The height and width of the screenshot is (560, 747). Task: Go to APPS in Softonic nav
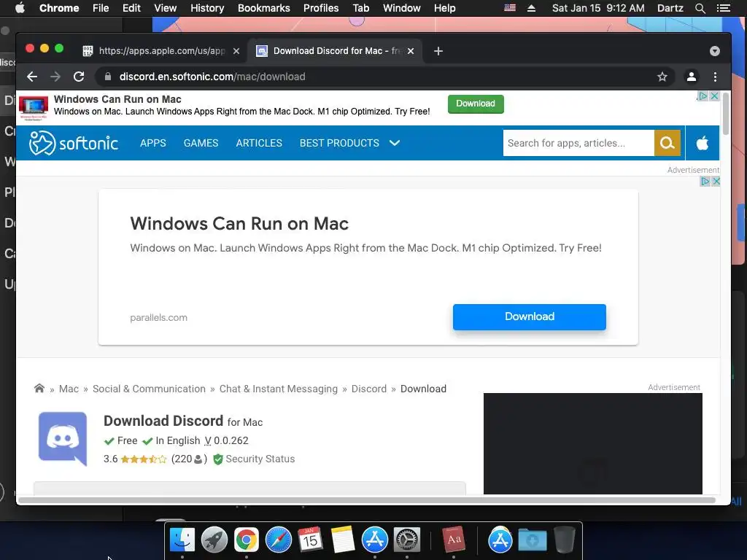point(153,143)
